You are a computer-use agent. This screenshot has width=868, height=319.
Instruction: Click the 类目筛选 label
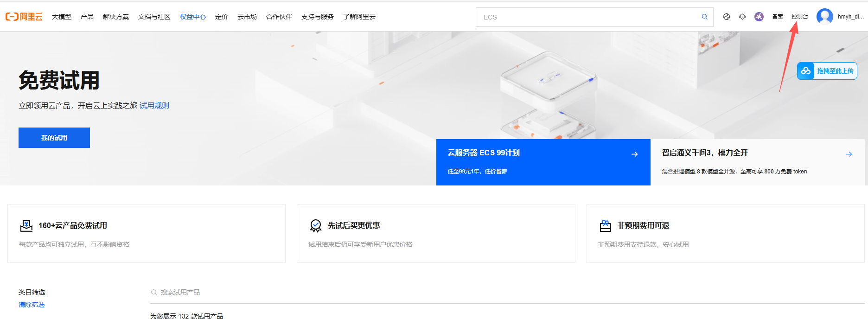tap(32, 292)
